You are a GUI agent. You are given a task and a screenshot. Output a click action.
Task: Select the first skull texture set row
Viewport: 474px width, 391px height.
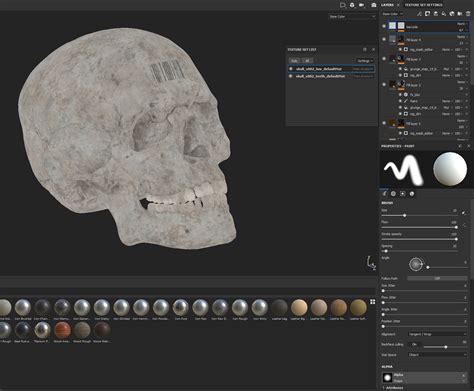(x=331, y=69)
